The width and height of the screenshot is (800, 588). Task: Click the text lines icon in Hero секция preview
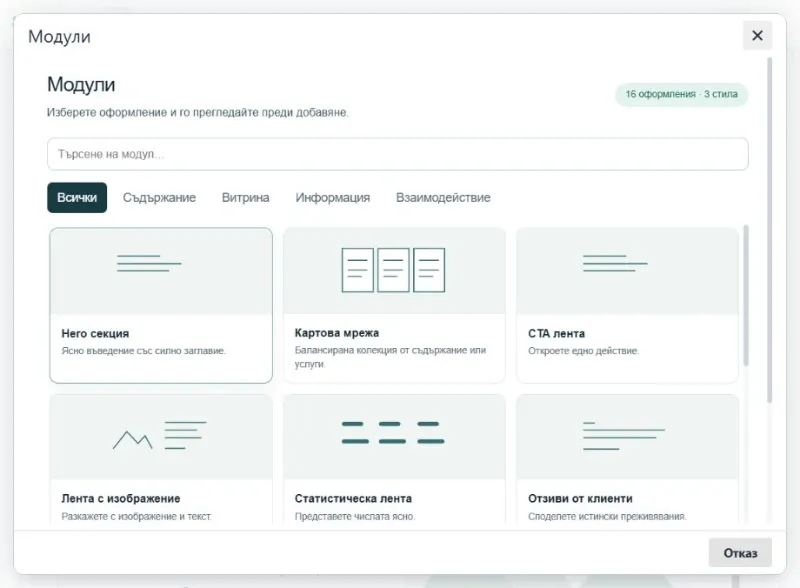point(149,263)
